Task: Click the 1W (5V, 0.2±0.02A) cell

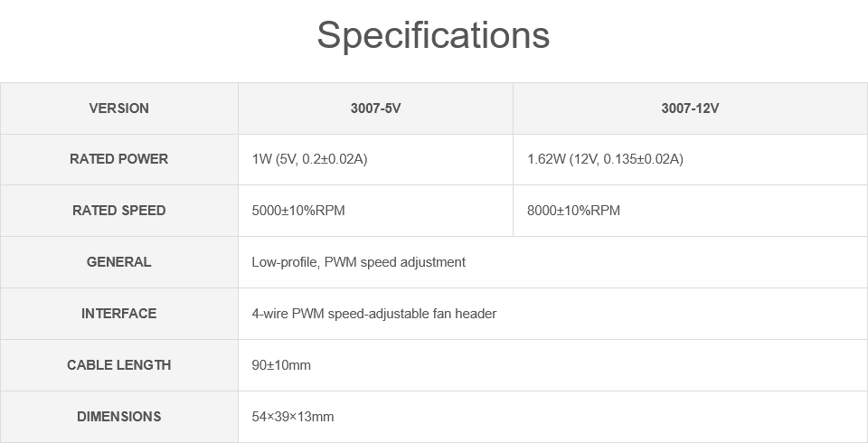Action: [309, 159]
